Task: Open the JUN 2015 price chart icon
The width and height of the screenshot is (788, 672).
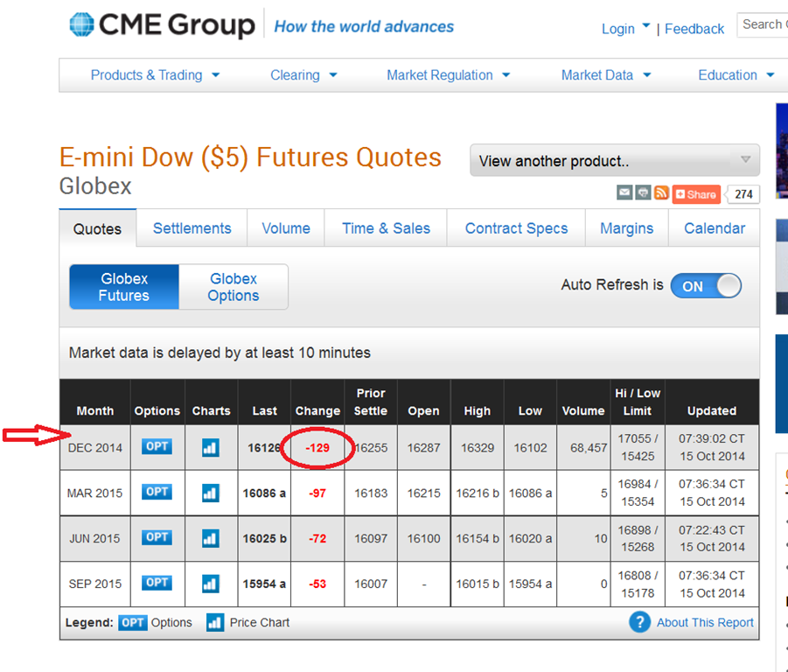Action: (x=211, y=538)
